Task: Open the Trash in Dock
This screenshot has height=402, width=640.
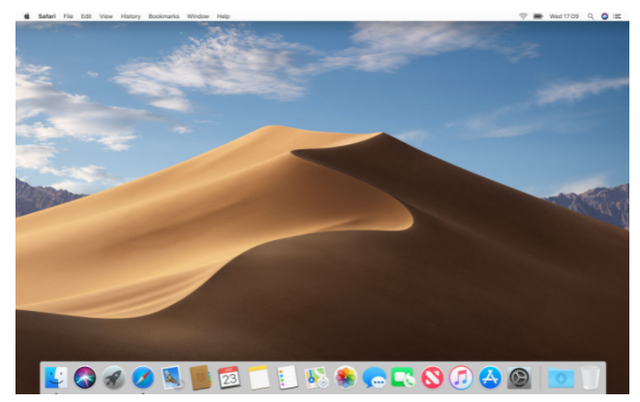Action: click(x=590, y=378)
